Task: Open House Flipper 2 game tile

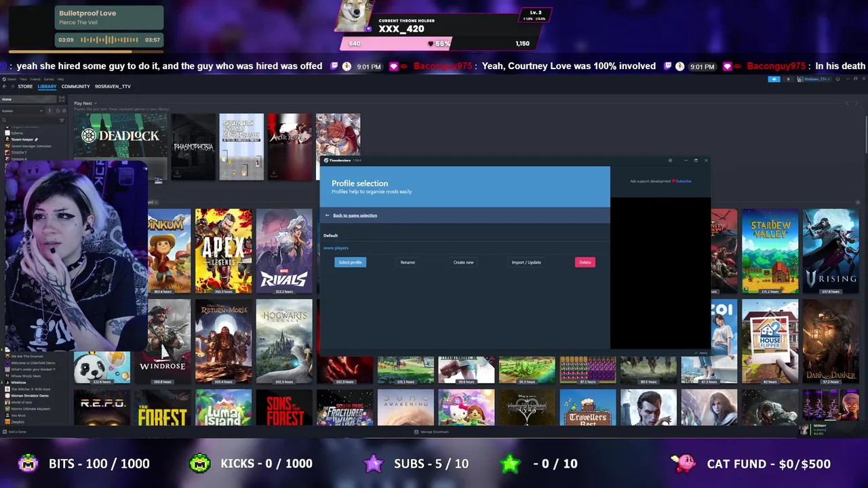Action: pyautogui.click(x=770, y=342)
